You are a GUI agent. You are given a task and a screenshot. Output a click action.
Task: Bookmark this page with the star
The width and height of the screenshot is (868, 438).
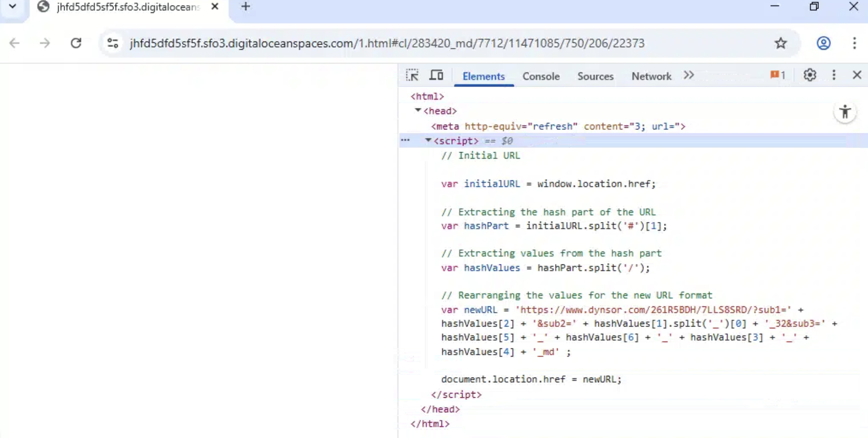tap(781, 43)
